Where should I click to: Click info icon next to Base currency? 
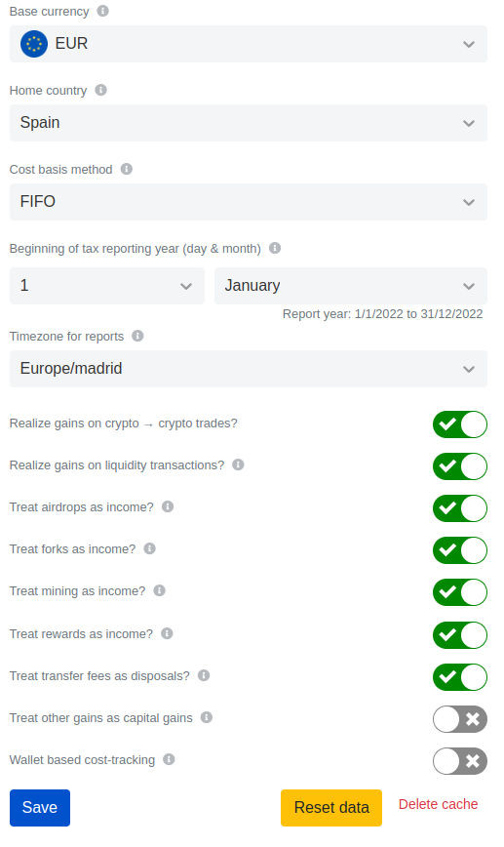pyautogui.click(x=102, y=11)
